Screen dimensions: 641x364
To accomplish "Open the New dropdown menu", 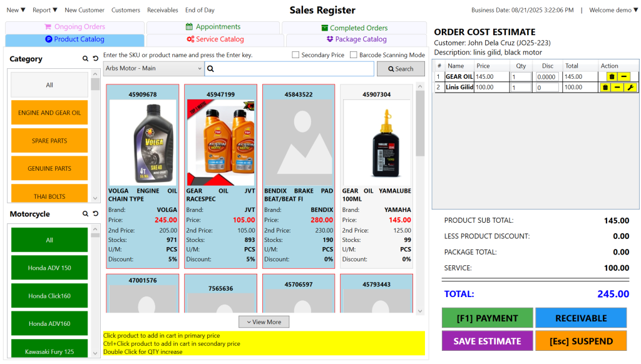I will coord(16,10).
